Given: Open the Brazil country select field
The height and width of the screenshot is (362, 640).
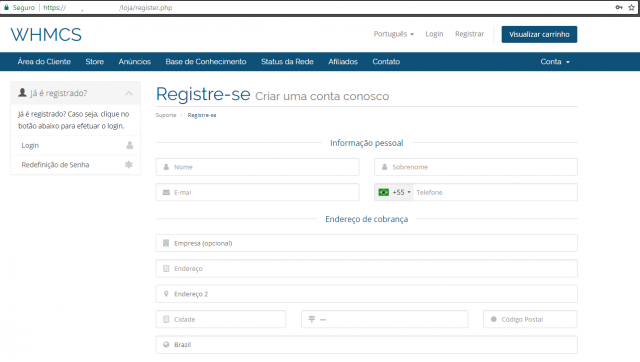Looking at the screenshot, I should (x=366, y=345).
